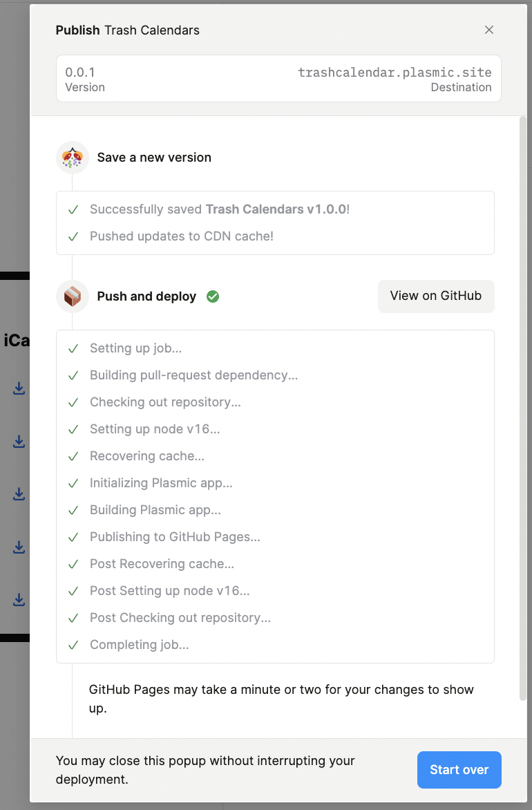This screenshot has width=532, height=810.
Task: Click the Pushed updates to CDN cache text
Action: click(181, 236)
